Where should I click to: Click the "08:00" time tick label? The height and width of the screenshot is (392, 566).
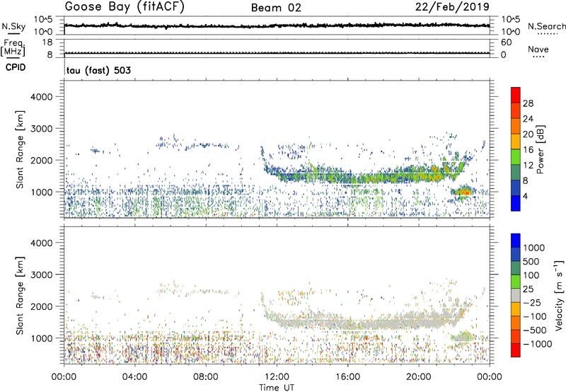pos(206,377)
